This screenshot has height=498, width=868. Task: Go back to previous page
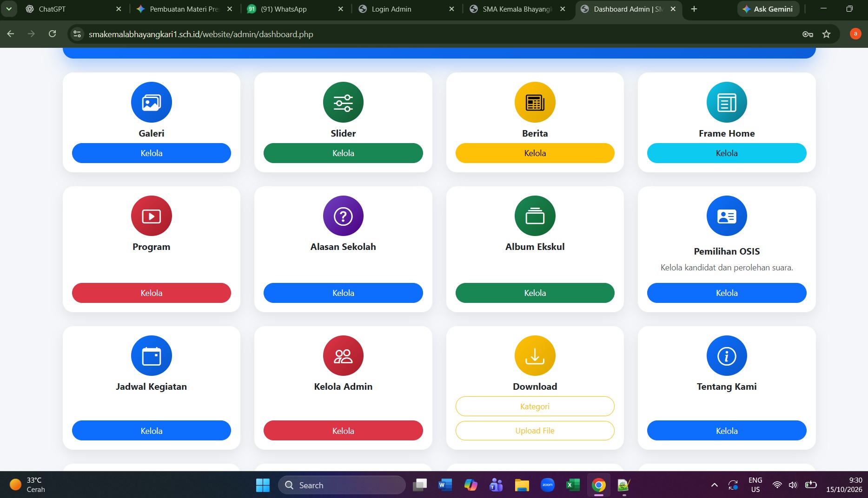click(x=11, y=34)
